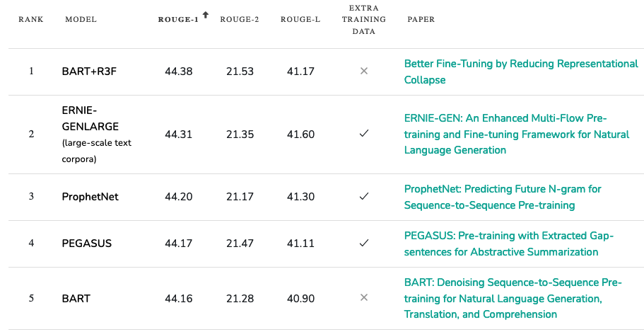Sort by the ROUGE-2 column header
This screenshot has height=332, width=644.
click(240, 19)
